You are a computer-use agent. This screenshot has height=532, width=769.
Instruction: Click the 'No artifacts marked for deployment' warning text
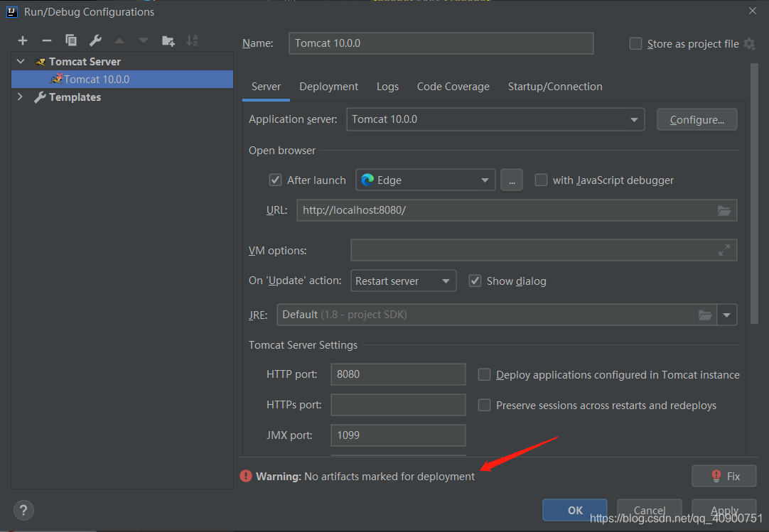pyautogui.click(x=389, y=477)
